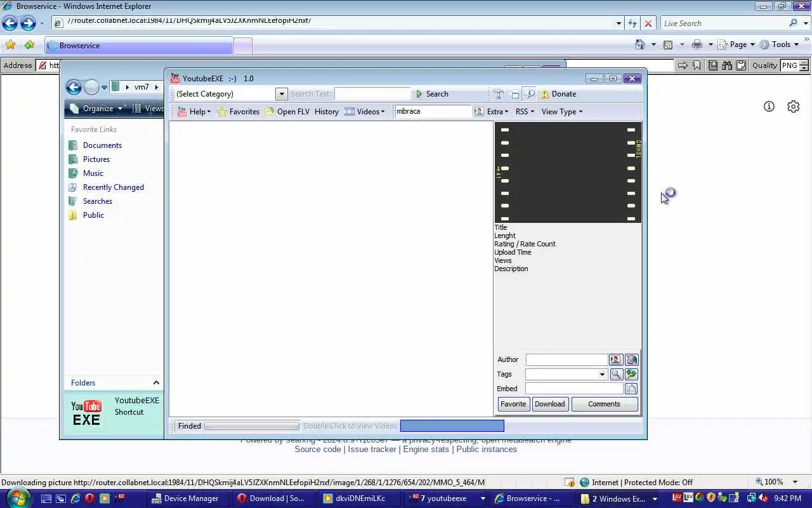Collapse the Folders pane chevron

click(x=156, y=382)
